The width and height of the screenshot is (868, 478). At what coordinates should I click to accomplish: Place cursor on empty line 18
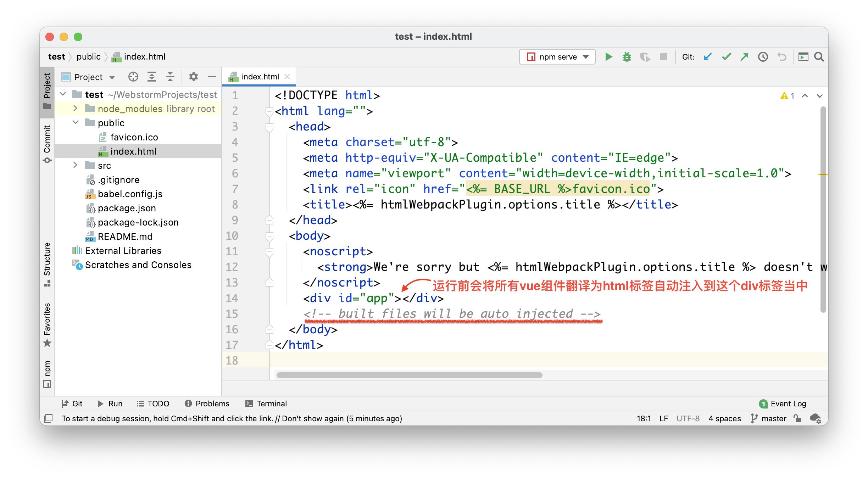click(x=549, y=360)
